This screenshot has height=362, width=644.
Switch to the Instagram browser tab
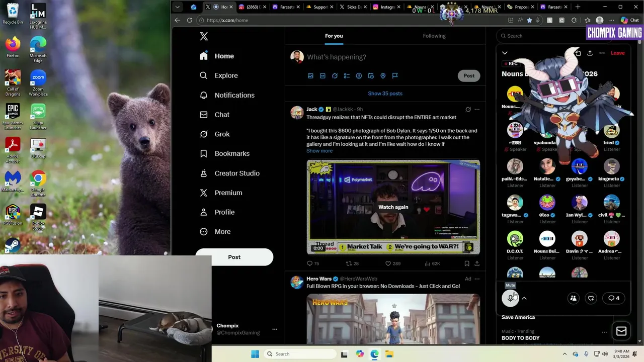click(385, 7)
